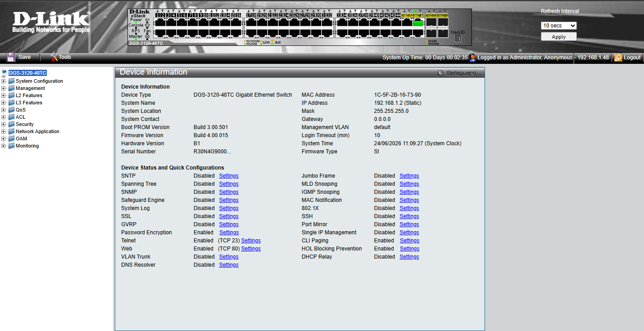Click the Save floppy disk icon
This screenshot has width=644, height=331.
(x=11, y=57)
